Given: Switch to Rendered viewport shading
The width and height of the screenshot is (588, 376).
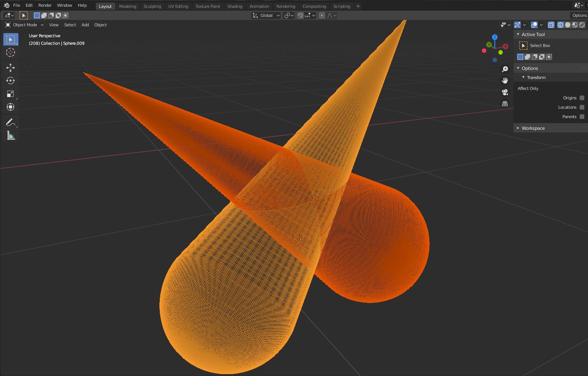Looking at the screenshot, I should click(582, 25).
